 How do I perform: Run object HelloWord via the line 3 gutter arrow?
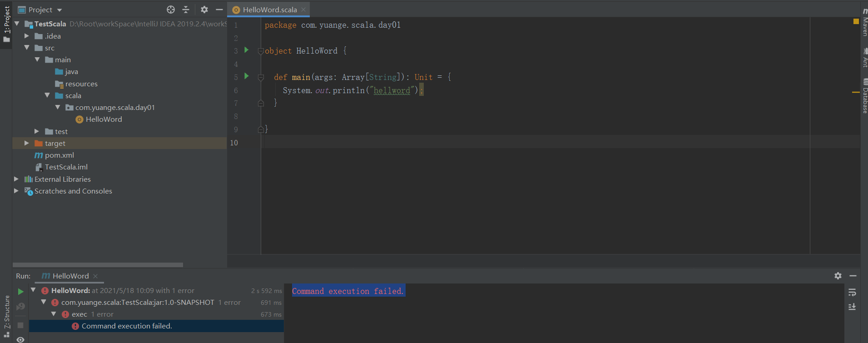pos(247,50)
